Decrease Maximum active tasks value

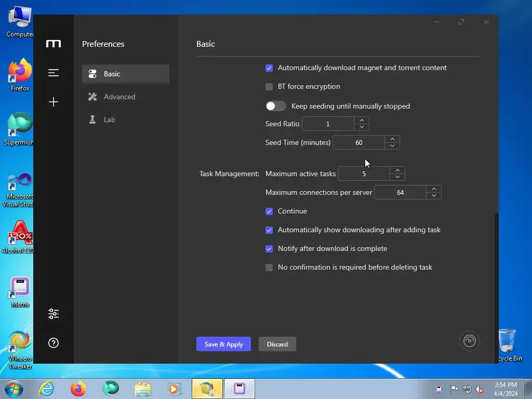(x=397, y=177)
